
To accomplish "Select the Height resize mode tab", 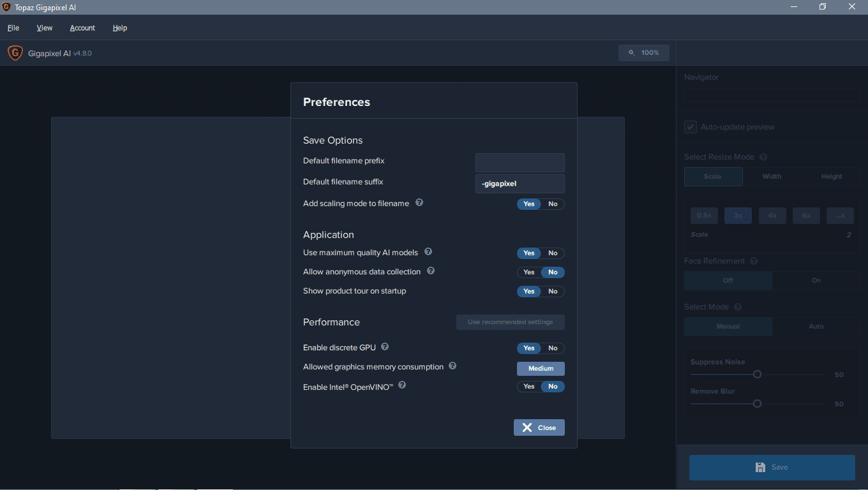I will pyautogui.click(x=831, y=177).
